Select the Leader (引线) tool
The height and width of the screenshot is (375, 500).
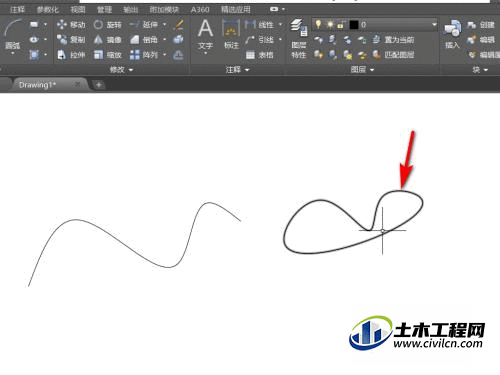pos(259,40)
